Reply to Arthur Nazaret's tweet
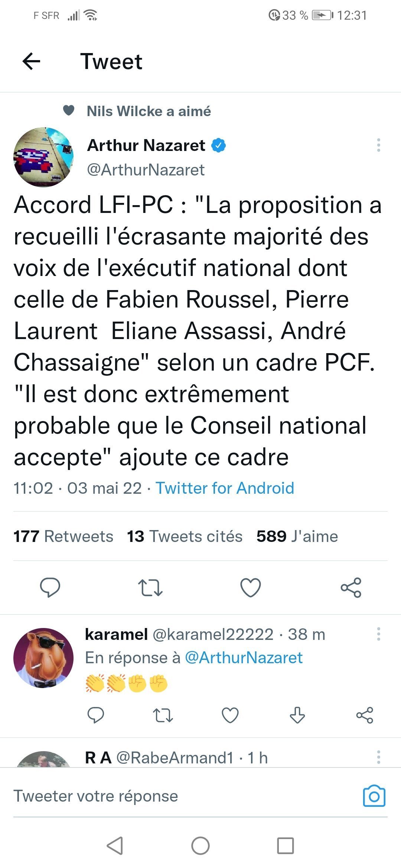 50,587
